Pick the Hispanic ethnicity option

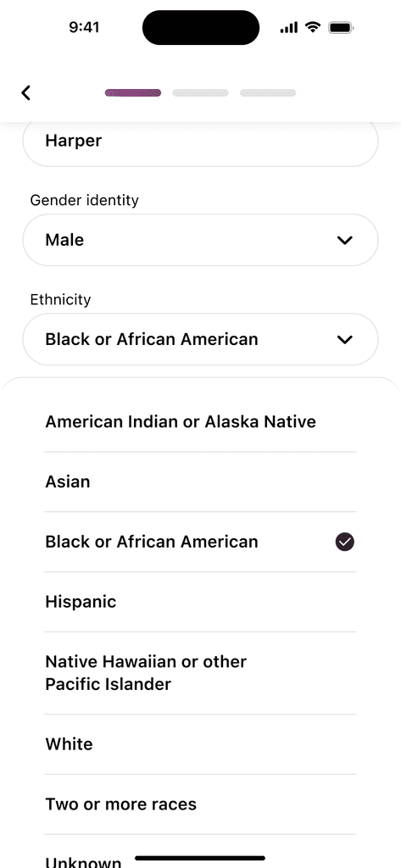pyautogui.click(x=200, y=602)
